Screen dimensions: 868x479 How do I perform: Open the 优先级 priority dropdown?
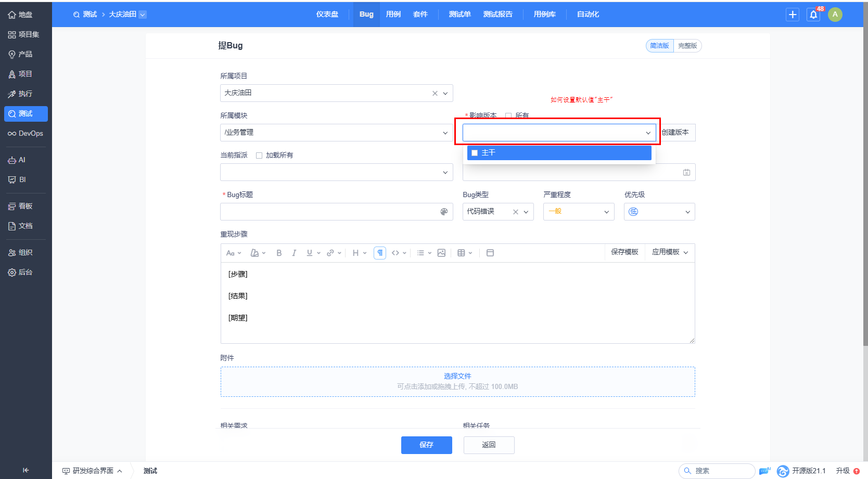[x=659, y=212]
